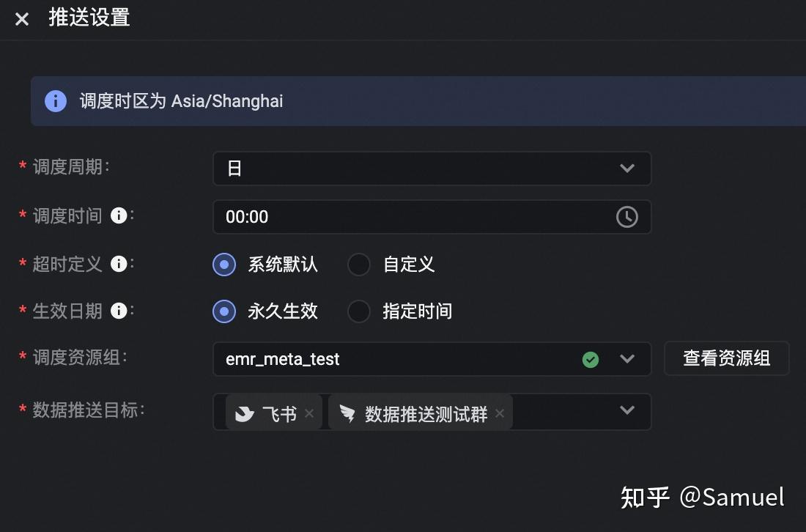The height and width of the screenshot is (532, 806).
Task: Click green check status icon on resource group
Action: pos(591,360)
